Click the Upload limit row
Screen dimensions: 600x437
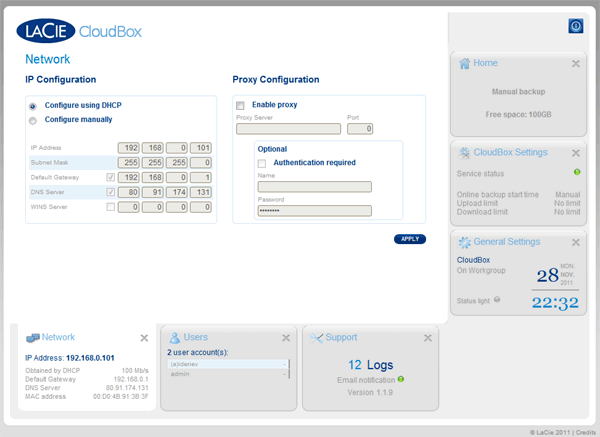click(x=518, y=203)
